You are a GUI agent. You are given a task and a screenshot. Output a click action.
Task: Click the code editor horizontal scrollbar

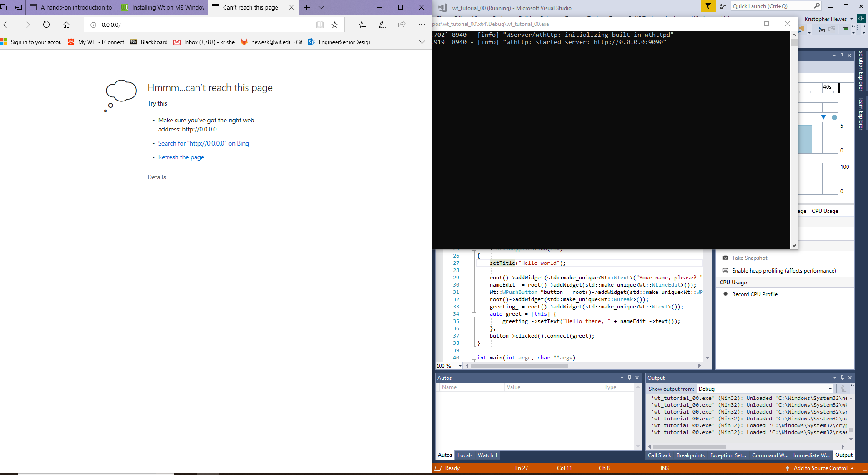point(519,365)
